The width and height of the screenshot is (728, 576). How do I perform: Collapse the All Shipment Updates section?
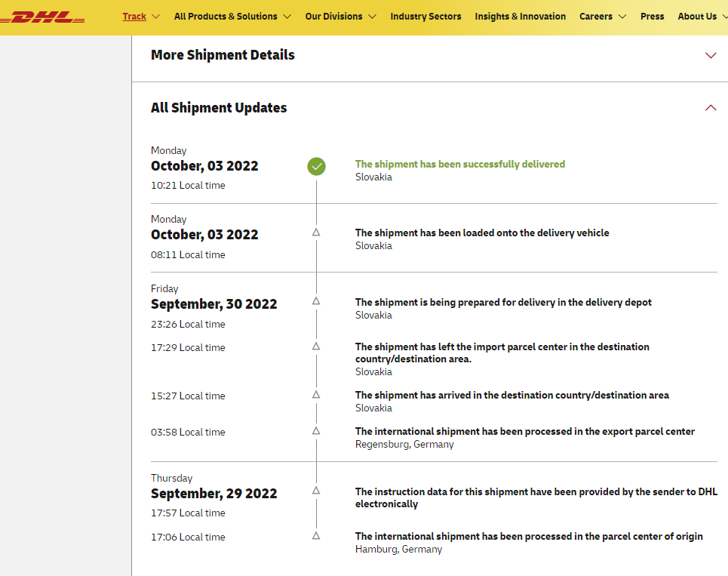coord(710,108)
